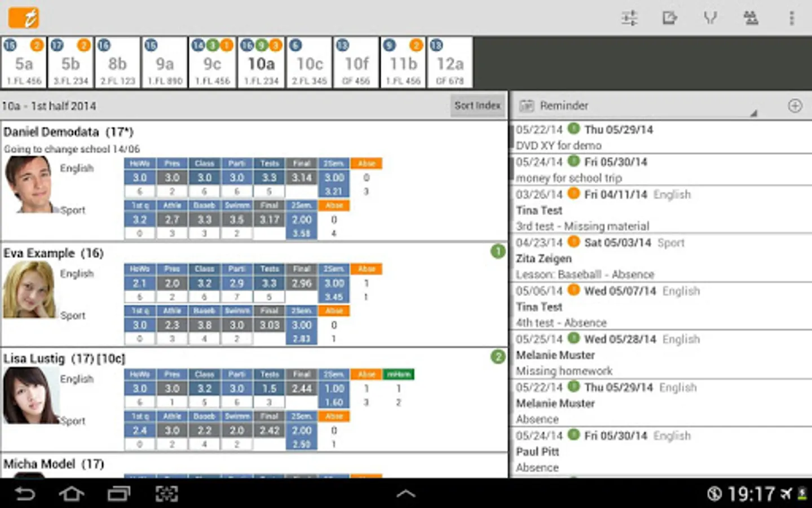Tap Eva Example's profile photo
Viewport: 812px width, 508px height.
29,290
